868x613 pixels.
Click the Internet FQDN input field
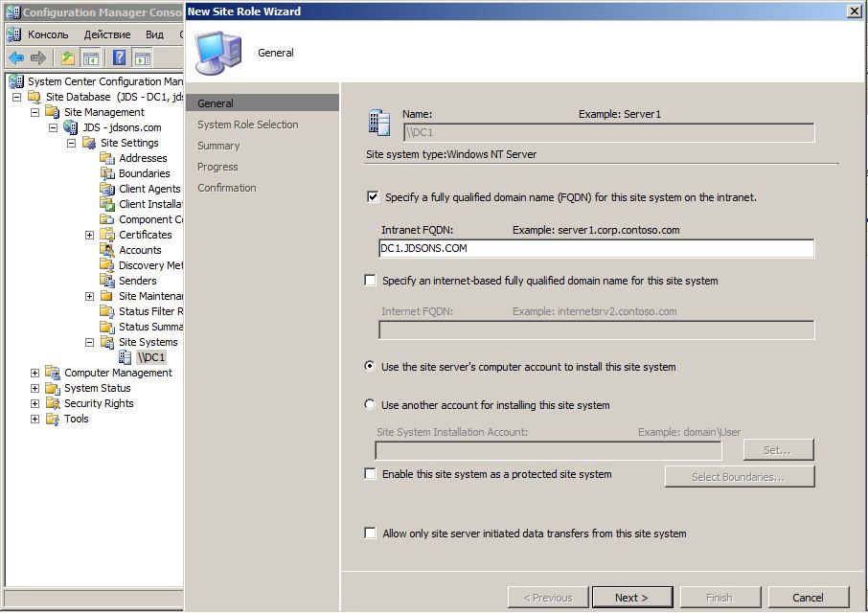(597, 329)
